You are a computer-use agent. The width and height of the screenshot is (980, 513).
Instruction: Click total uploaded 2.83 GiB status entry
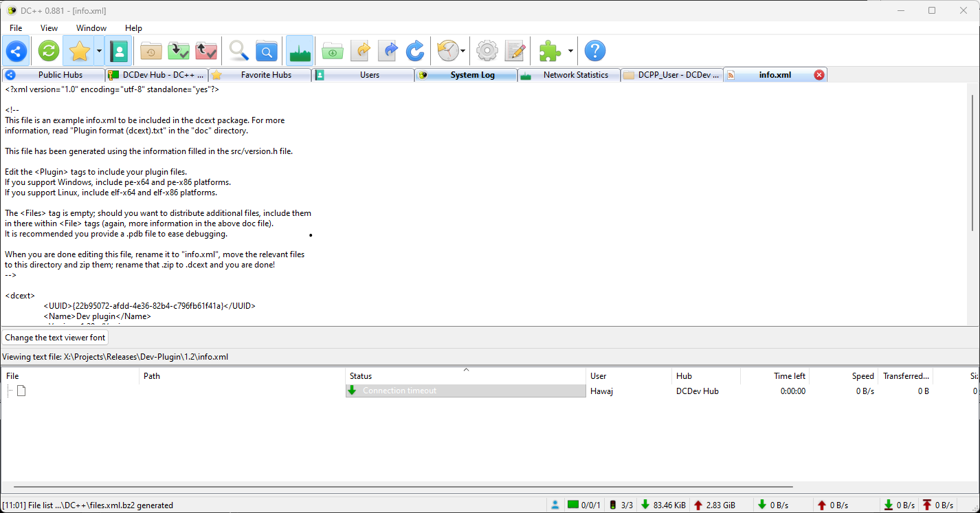[x=715, y=505]
